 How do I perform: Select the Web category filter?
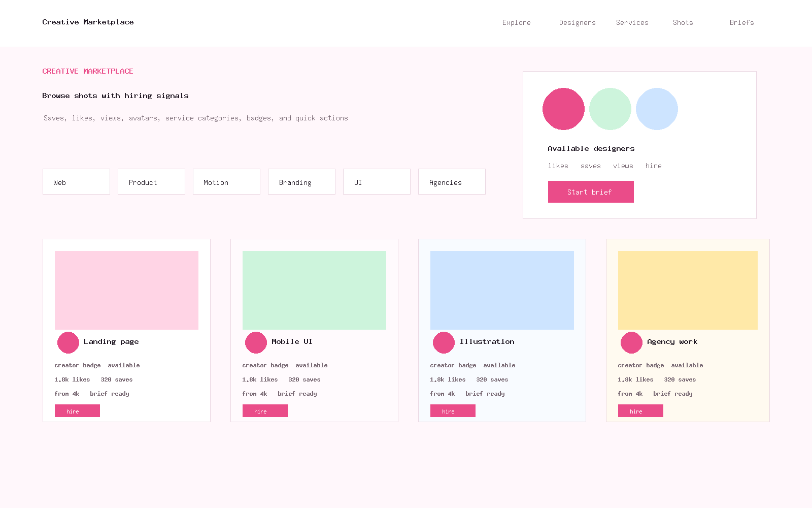click(76, 182)
